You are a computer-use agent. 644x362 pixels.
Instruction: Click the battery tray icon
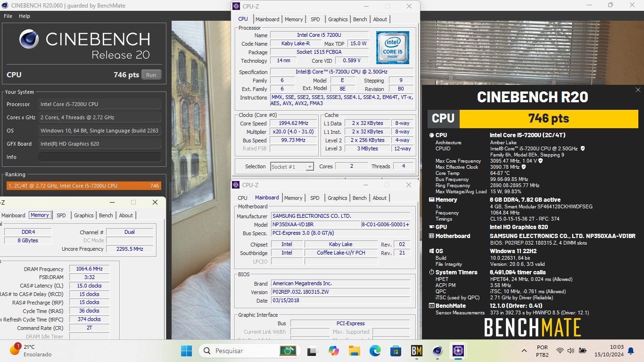pyautogui.click(x=583, y=351)
